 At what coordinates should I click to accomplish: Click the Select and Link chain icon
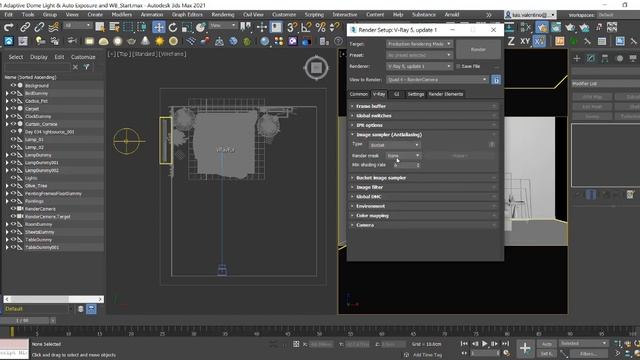(25, 27)
